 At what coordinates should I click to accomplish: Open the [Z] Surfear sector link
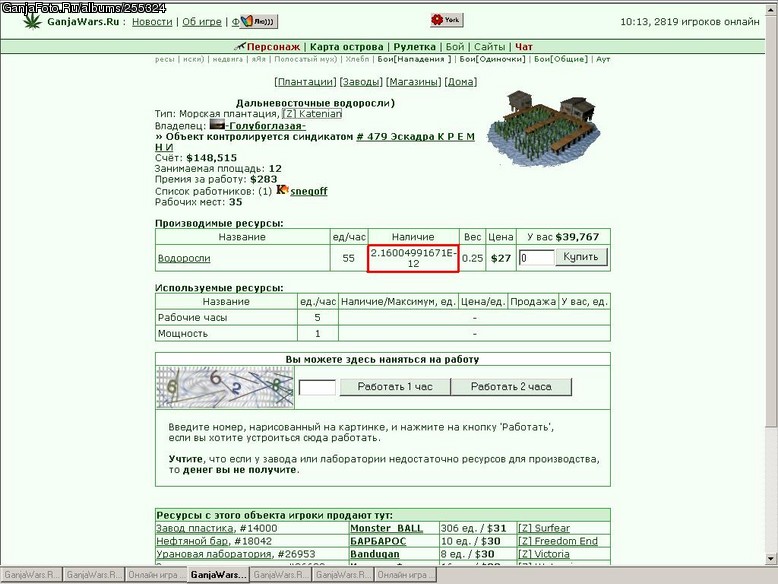pyautogui.click(x=544, y=528)
